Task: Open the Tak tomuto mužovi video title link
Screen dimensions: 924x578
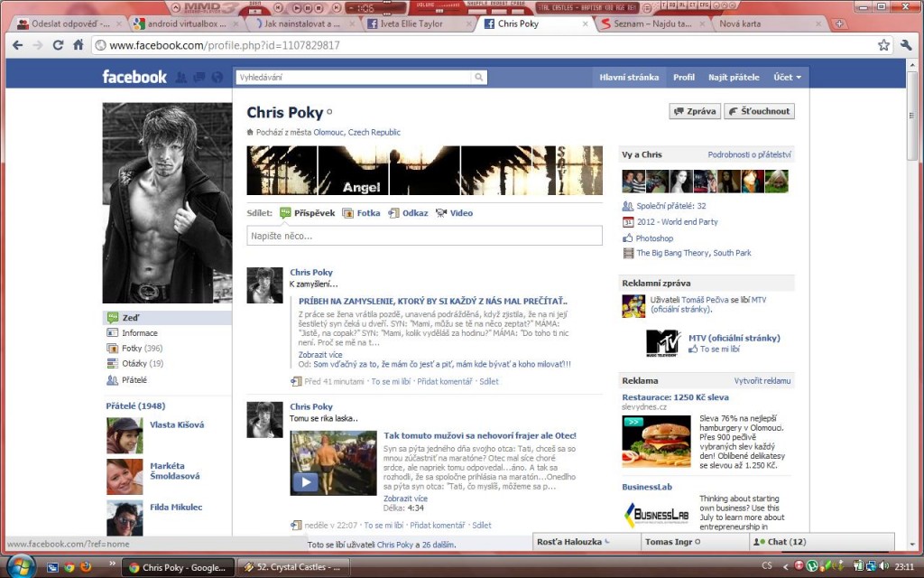Action: coord(480,435)
